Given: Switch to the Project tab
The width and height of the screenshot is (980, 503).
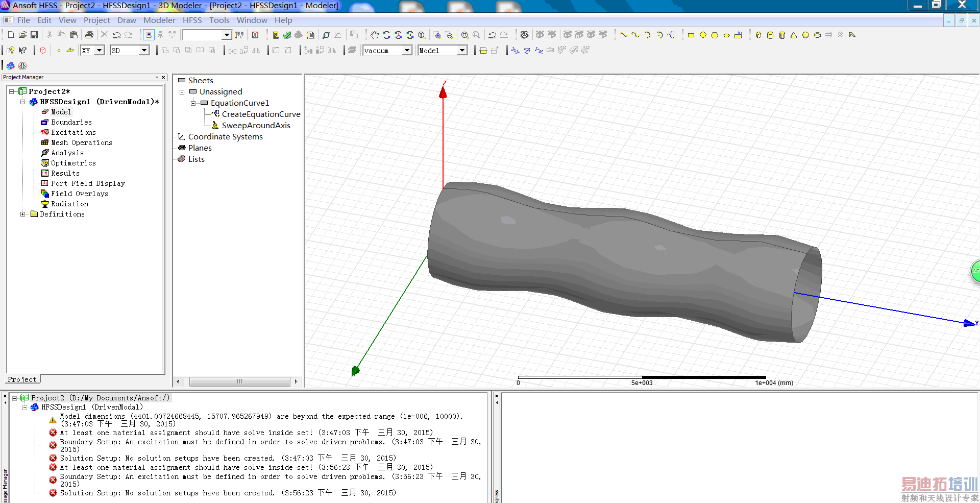Looking at the screenshot, I should (x=22, y=379).
